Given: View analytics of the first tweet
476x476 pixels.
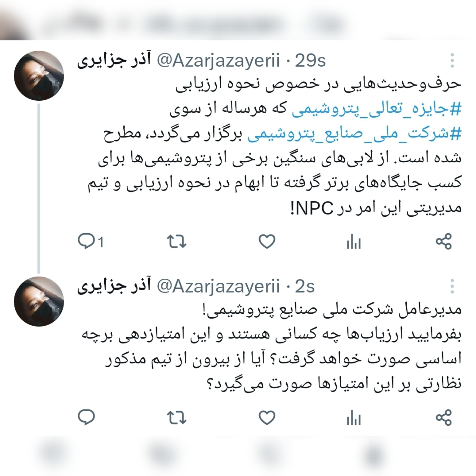Looking at the screenshot, I should coord(354,241).
